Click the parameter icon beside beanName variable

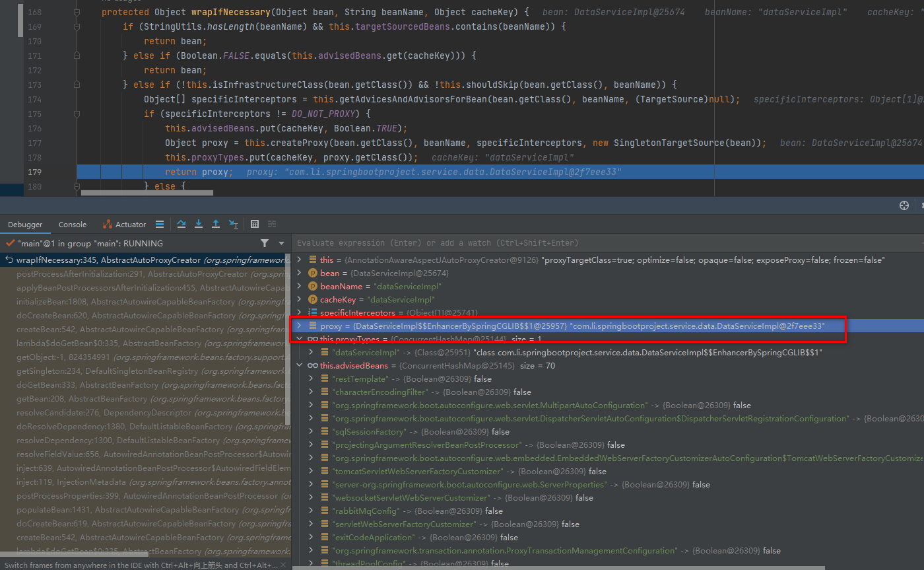coord(313,287)
